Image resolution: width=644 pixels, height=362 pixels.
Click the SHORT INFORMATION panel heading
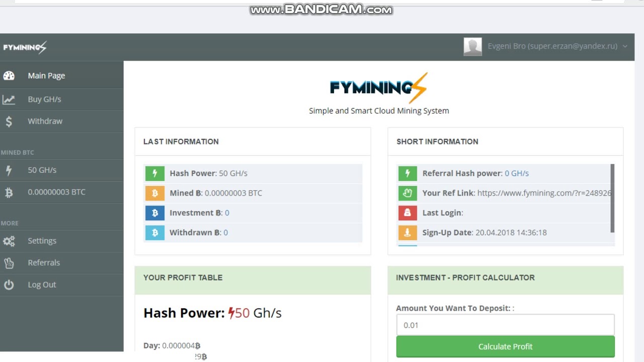437,142
